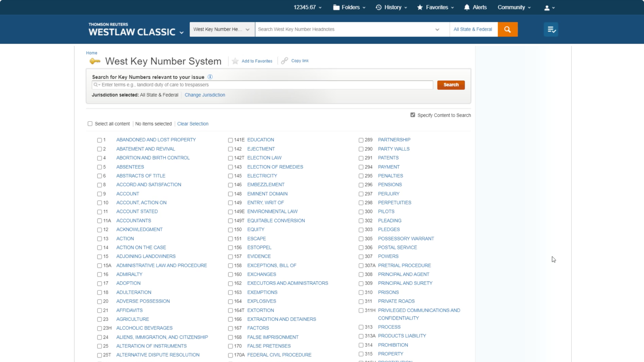Viewport: 644px width, 362px height.
Task: Open the PATENTS topic link
Action: [388, 158]
